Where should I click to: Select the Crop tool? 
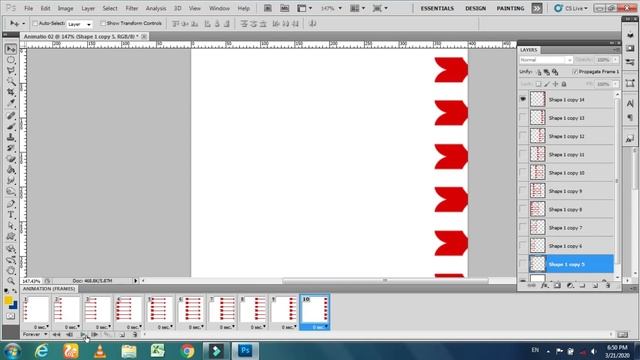(11, 92)
